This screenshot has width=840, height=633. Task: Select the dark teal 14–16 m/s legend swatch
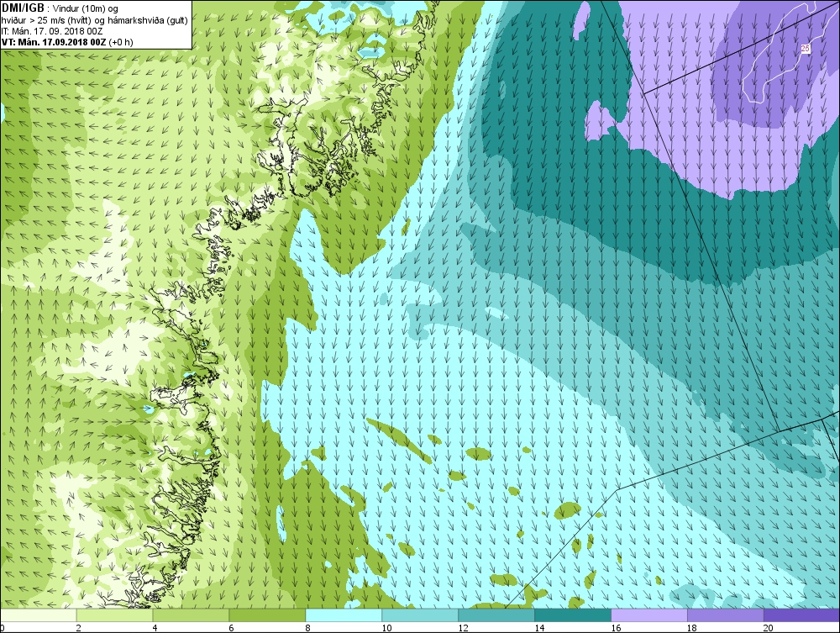(x=573, y=615)
